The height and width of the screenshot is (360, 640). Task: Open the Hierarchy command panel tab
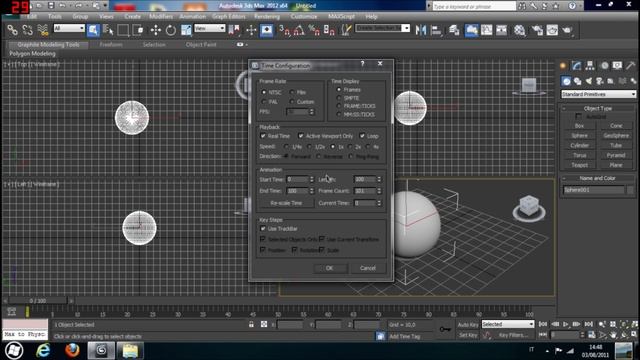coord(590,65)
